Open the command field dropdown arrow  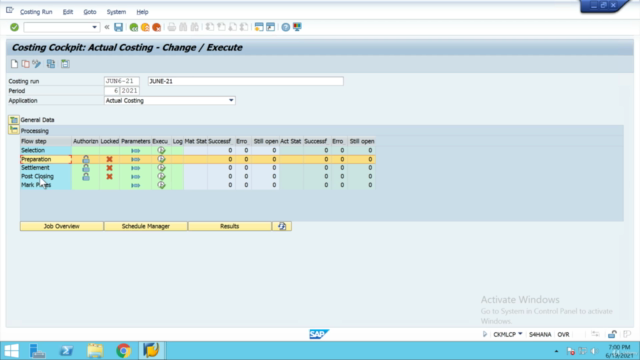pyautogui.click(x=94, y=27)
